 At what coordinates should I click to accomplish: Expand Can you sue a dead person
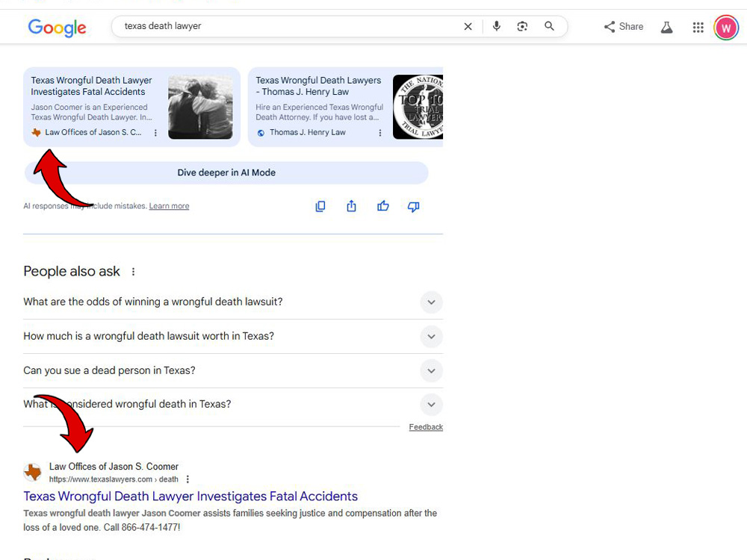pos(233,370)
